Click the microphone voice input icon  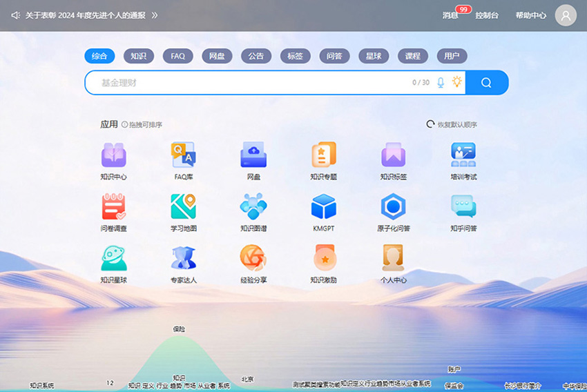coord(441,83)
